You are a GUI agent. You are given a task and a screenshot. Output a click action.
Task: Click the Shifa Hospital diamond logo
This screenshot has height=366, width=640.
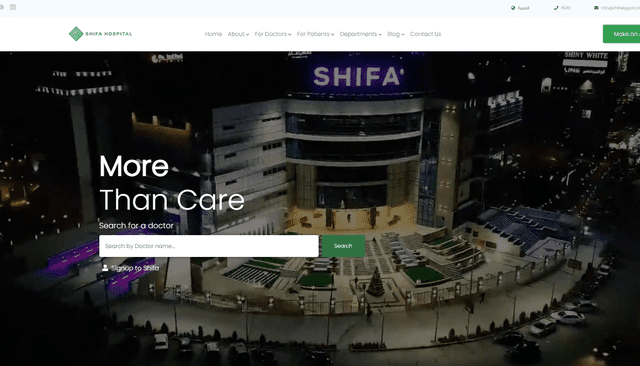point(76,34)
